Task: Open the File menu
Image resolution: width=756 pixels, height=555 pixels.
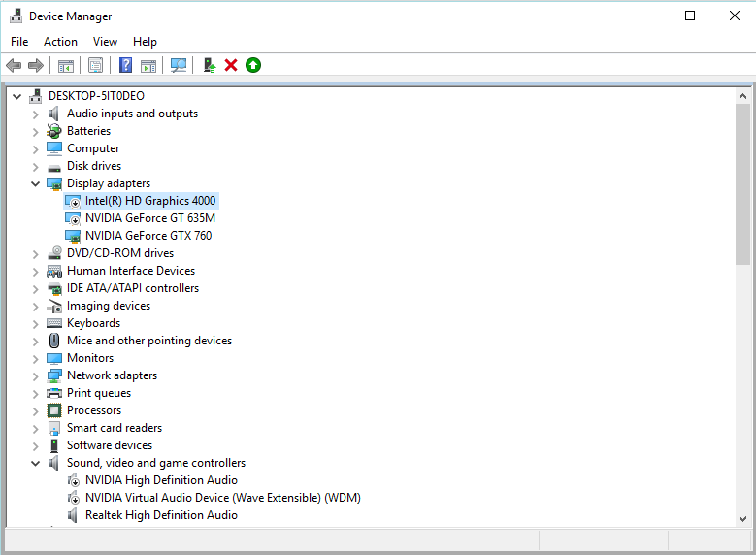Action: [x=19, y=42]
